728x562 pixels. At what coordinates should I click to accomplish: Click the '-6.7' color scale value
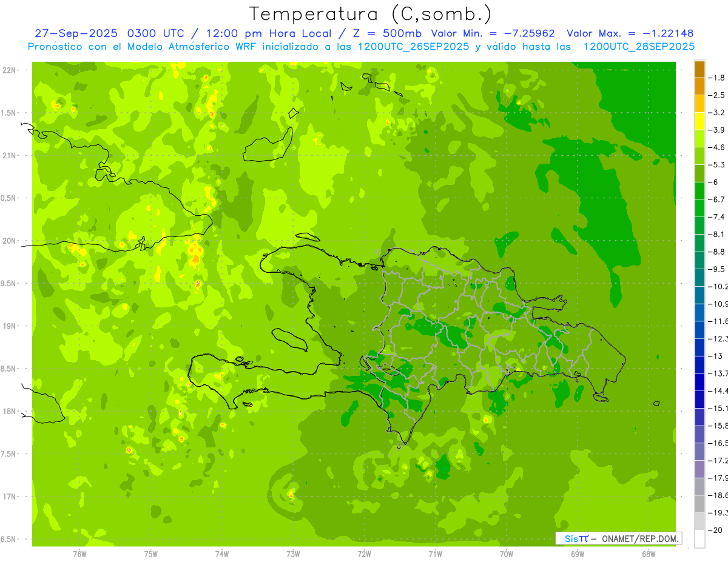718,199
